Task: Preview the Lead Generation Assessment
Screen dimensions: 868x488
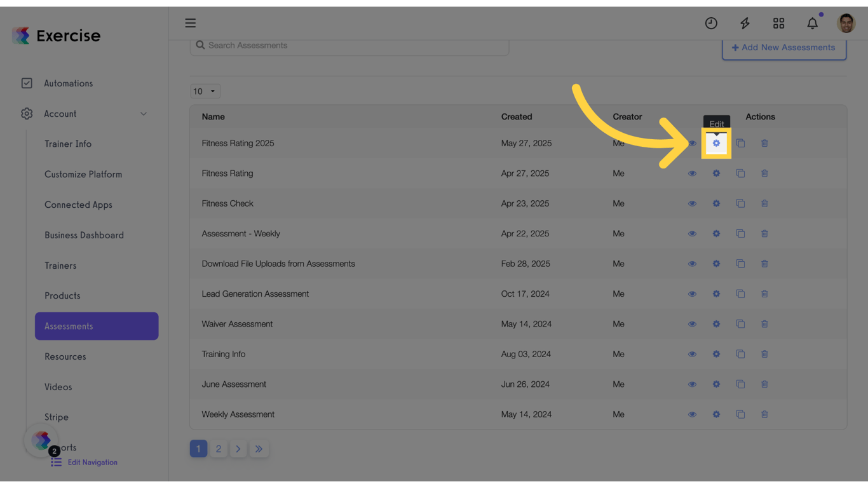Action: 692,294
